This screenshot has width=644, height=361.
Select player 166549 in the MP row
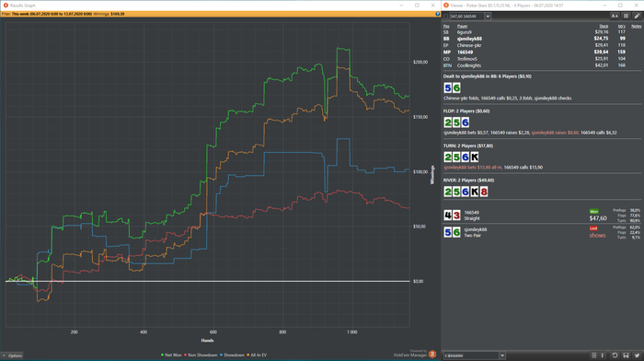click(x=465, y=52)
